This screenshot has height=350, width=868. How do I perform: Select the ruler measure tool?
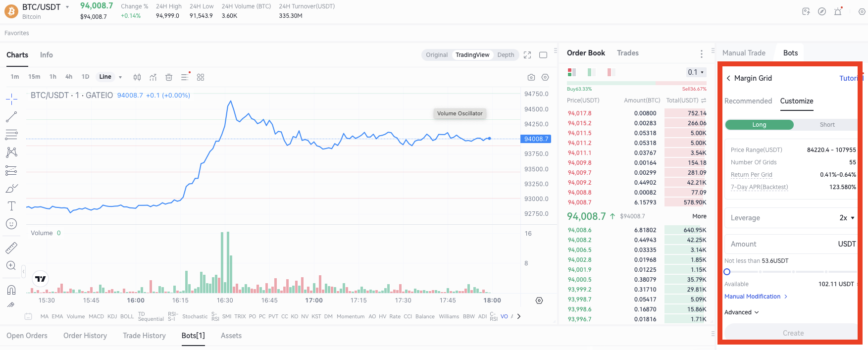11,248
